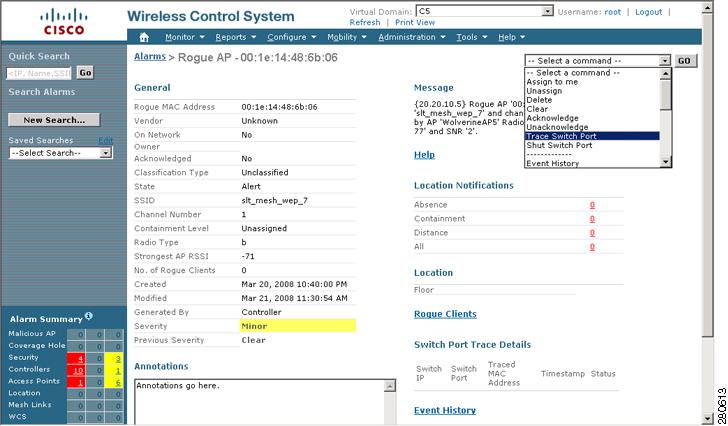Open the Tools menu

(x=472, y=37)
